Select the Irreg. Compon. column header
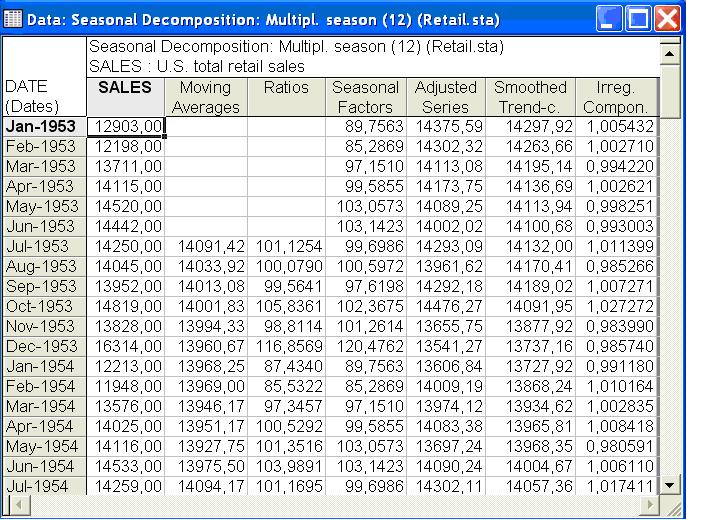Screen dimensions: 709x520 (x=616, y=97)
